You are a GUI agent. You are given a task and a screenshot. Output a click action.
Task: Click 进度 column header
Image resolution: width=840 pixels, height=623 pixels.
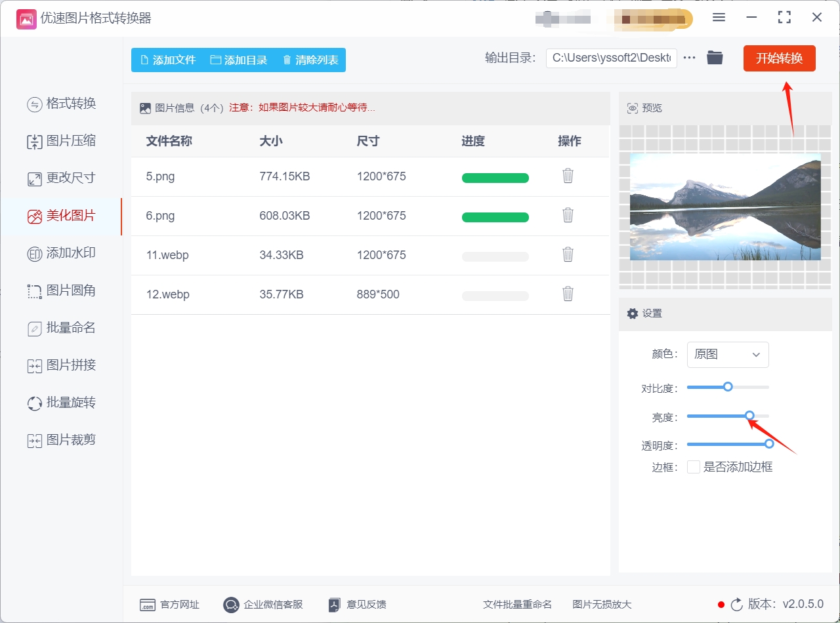pyautogui.click(x=473, y=141)
